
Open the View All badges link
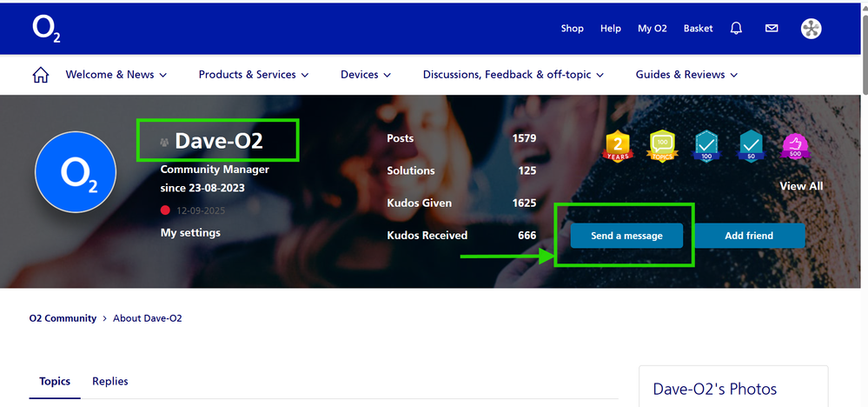point(800,186)
